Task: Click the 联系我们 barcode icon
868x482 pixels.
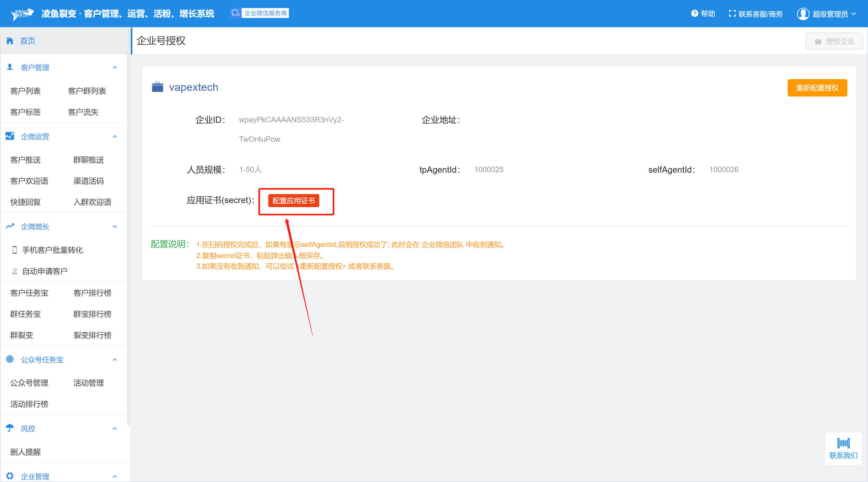Action: coord(843,443)
